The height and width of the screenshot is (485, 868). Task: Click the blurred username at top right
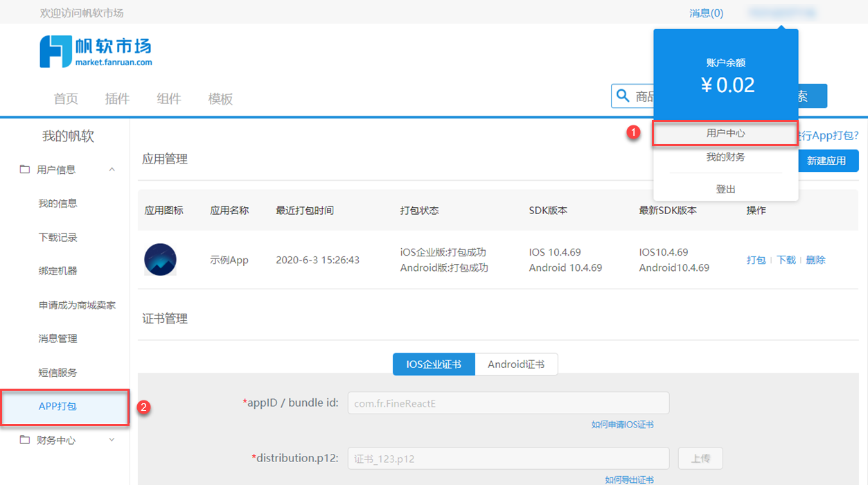(x=782, y=13)
